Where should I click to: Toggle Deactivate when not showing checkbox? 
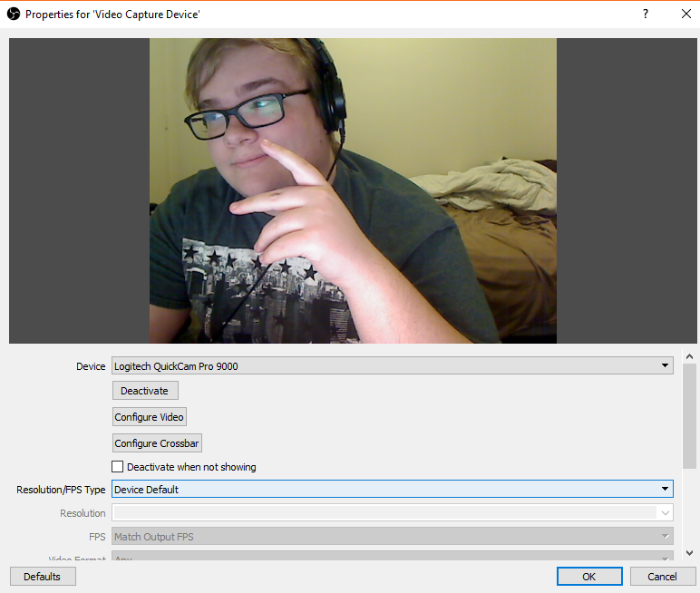coord(117,467)
